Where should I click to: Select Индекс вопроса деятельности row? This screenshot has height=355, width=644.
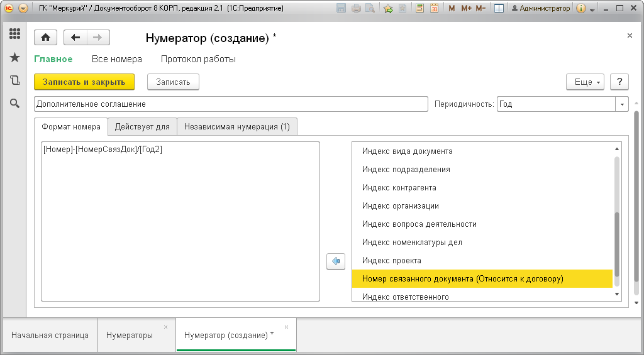[x=482, y=224]
